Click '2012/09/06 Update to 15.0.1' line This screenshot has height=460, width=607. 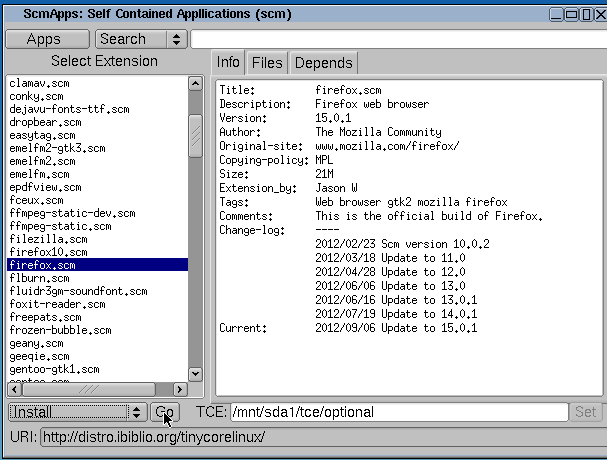click(x=396, y=328)
